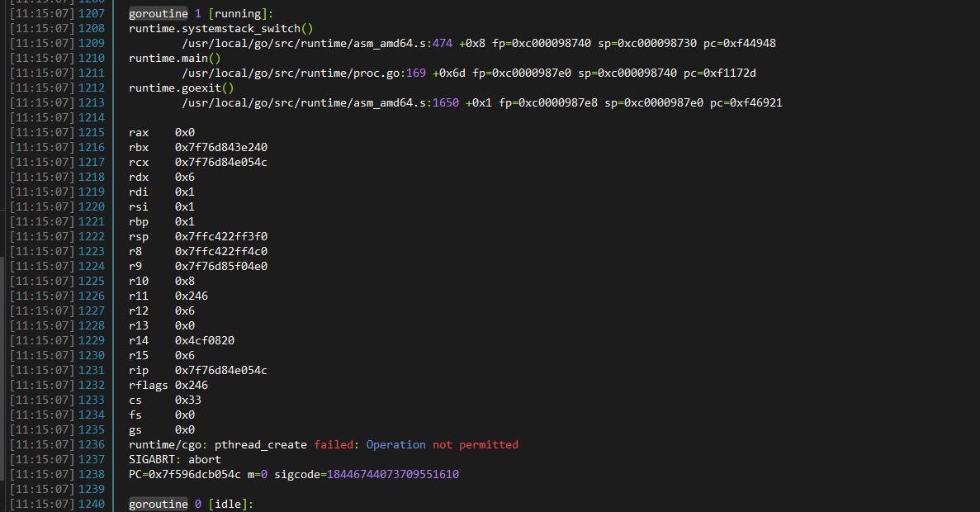The width and height of the screenshot is (980, 512).
Task: Select log line number 1237
Action: (x=92, y=459)
